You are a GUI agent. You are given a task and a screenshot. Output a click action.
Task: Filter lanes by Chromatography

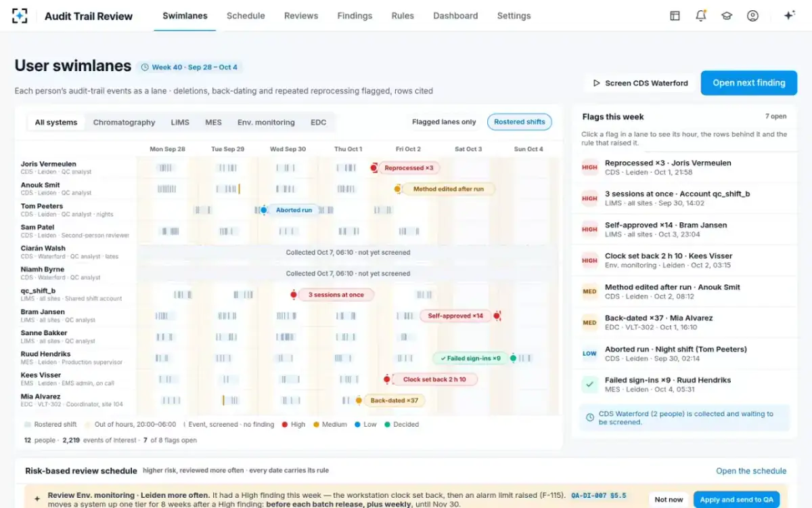(x=124, y=123)
